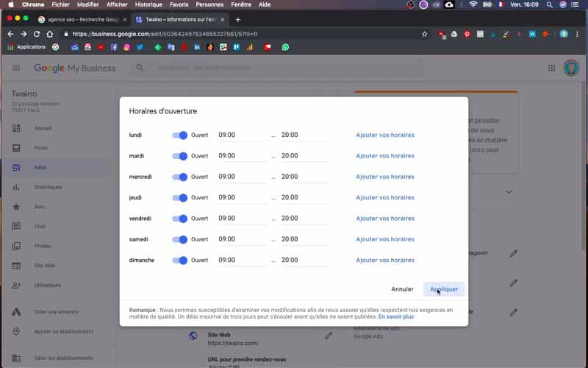Switch to the agence seo tab
The image size is (588, 368).
[x=82, y=20]
